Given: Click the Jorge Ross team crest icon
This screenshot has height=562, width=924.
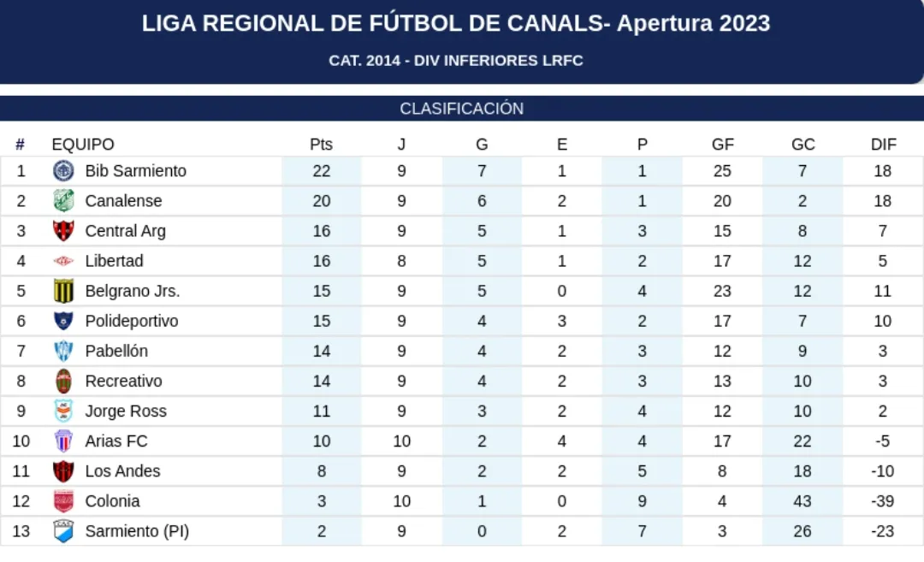Looking at the screenshot, I should pos(63,411).
